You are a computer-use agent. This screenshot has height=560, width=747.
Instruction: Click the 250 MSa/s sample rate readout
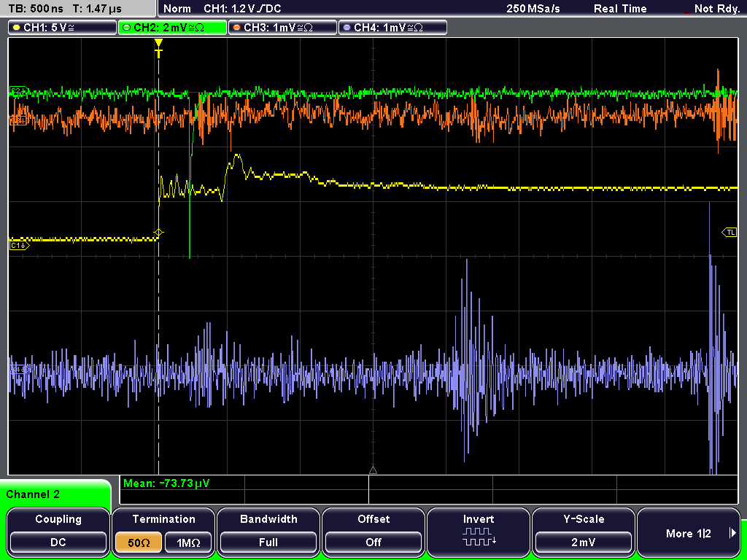click(x=533, y=9)
